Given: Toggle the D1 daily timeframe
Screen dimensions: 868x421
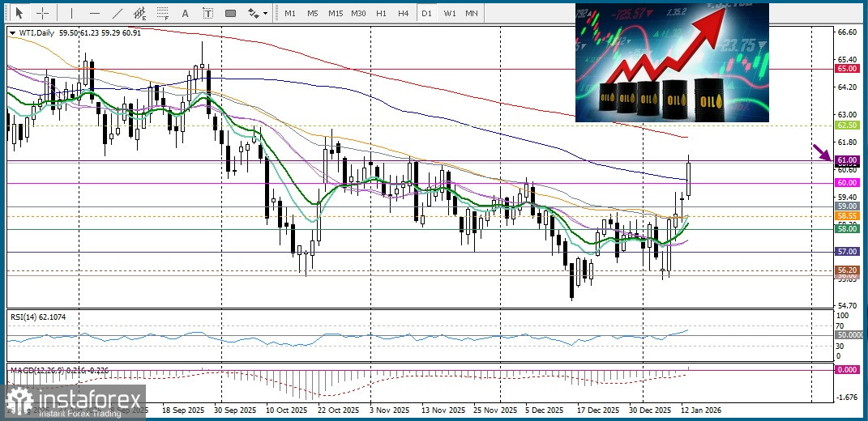Looking at the screenshot, I should pos(426,13).
